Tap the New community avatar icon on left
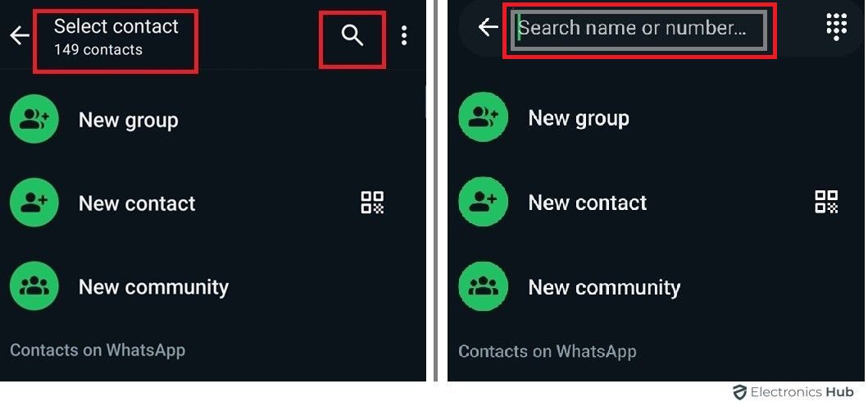This screenshot has width=868, height=402. 34,286
